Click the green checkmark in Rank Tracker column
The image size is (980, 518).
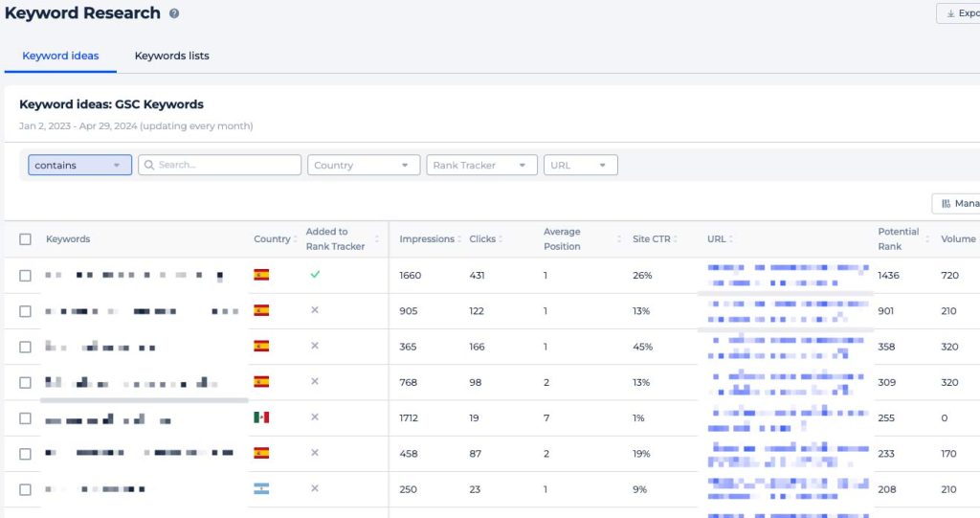(315, 275)
